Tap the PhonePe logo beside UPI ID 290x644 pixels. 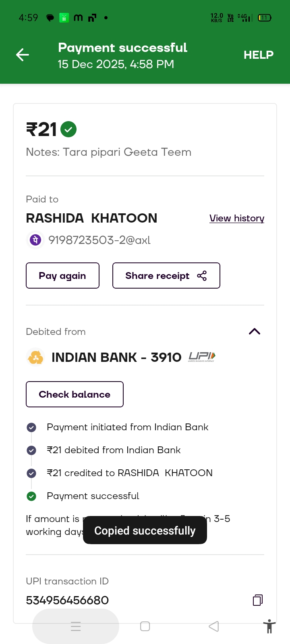click(35, 240)
